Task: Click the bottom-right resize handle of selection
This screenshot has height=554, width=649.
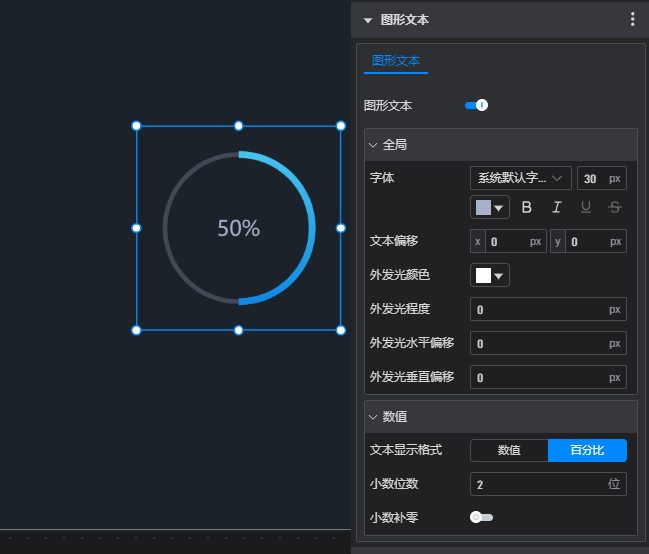Action: coord(341,330)
